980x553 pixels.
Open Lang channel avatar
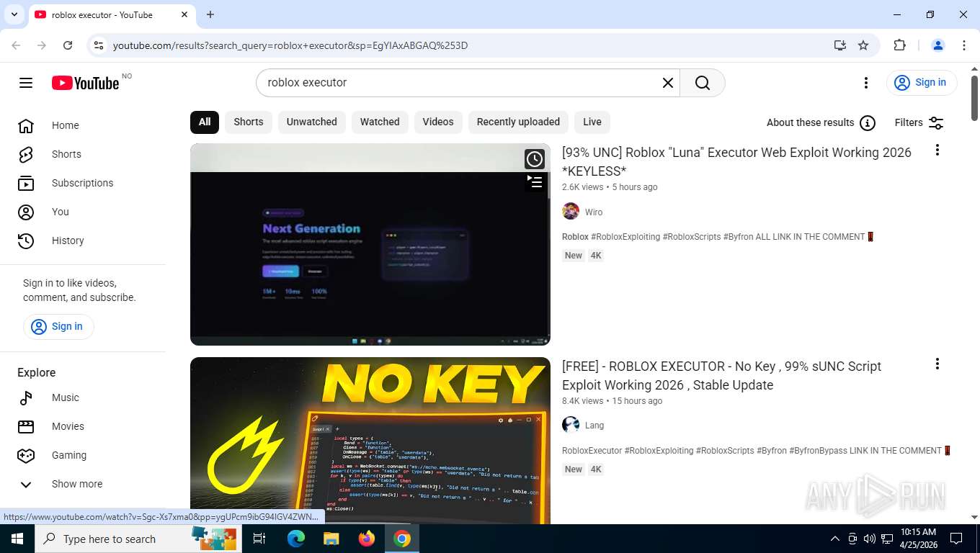[571, 425]
